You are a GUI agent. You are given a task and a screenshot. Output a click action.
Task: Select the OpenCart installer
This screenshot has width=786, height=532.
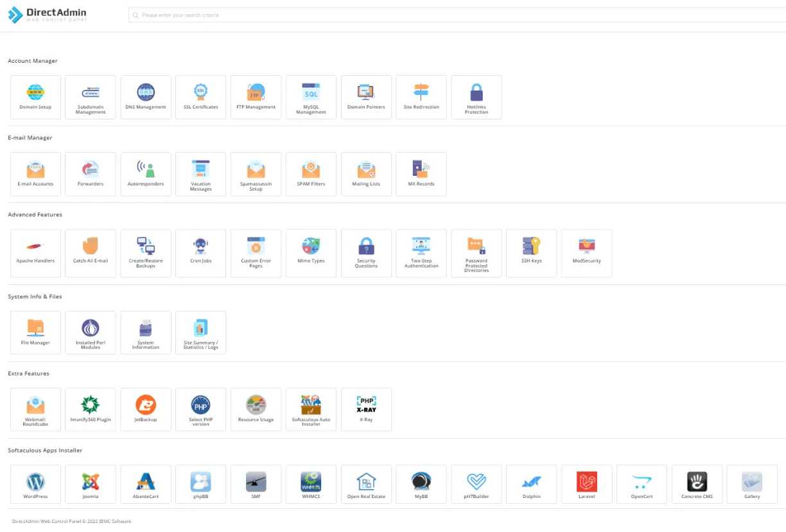click(x=642, y=485)
